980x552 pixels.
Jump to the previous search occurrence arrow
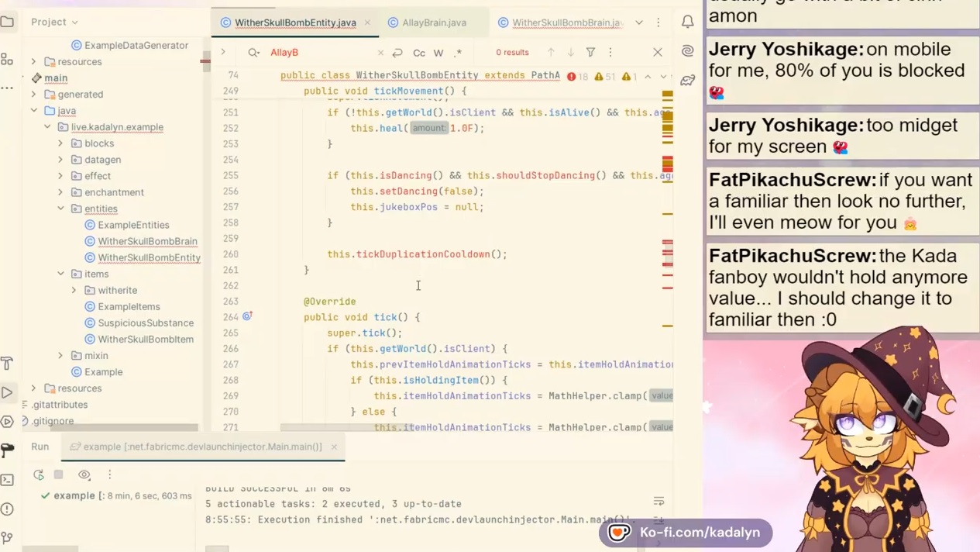pyautogui.click(x=551, y=53)
